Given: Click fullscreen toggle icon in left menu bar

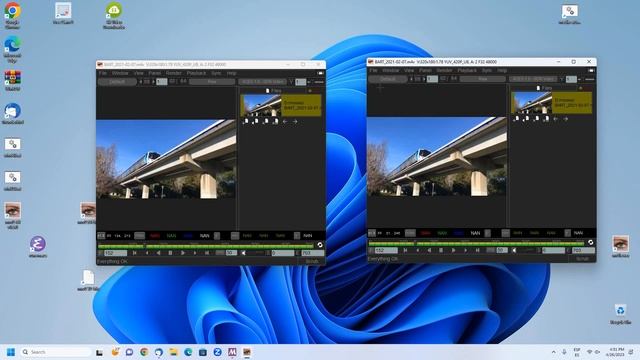Looking at the screenshot, I should 320,73.
